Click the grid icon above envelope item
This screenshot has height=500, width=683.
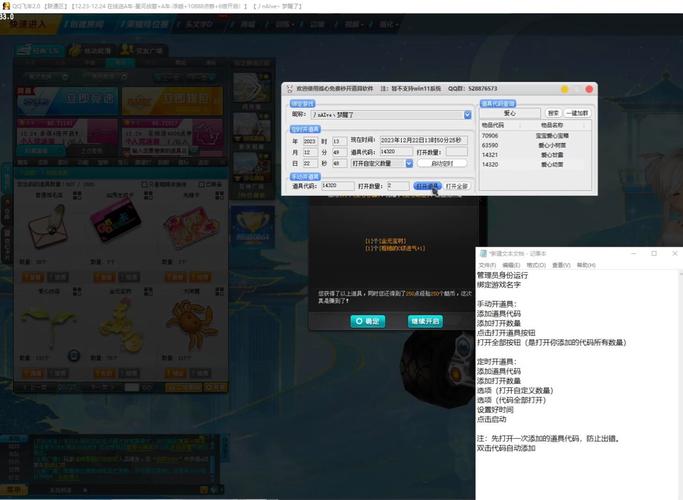[x=77, y=195]
